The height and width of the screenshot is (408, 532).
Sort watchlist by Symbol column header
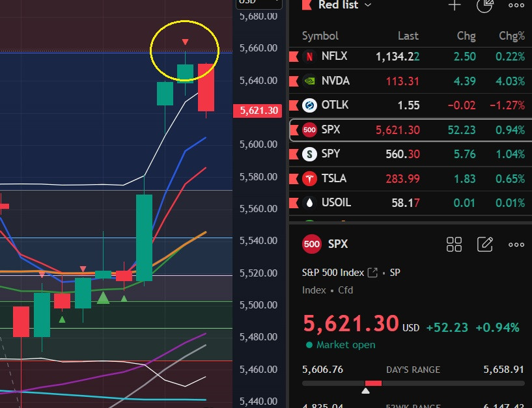[x=320, y=36]
